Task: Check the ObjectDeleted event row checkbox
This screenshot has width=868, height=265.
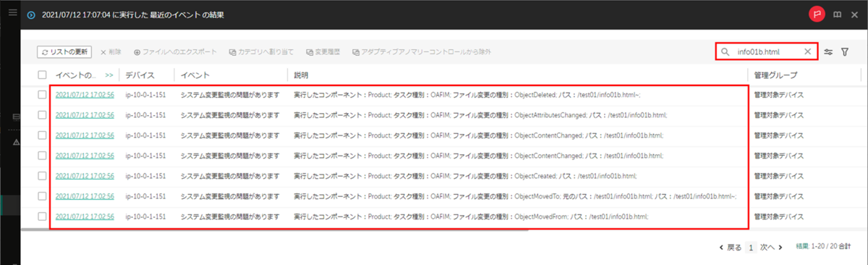Action: click(x=42, y=95)
